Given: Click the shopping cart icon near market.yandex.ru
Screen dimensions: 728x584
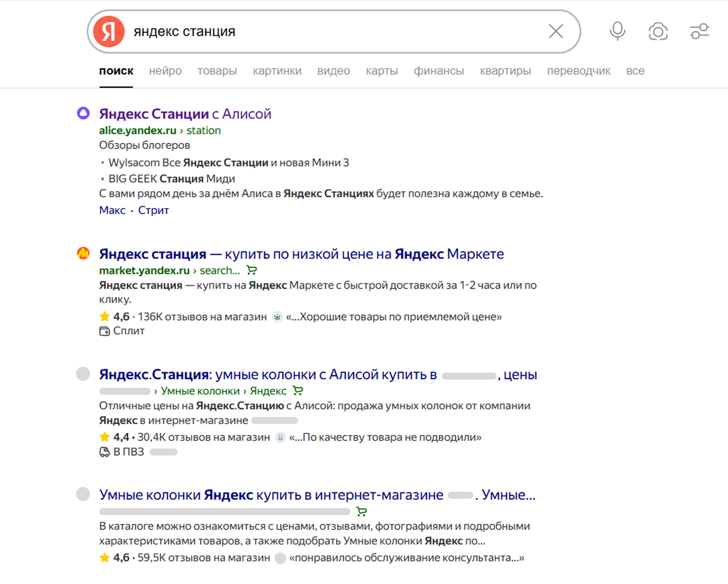Looking at the screenshot, I should (252, 270).
